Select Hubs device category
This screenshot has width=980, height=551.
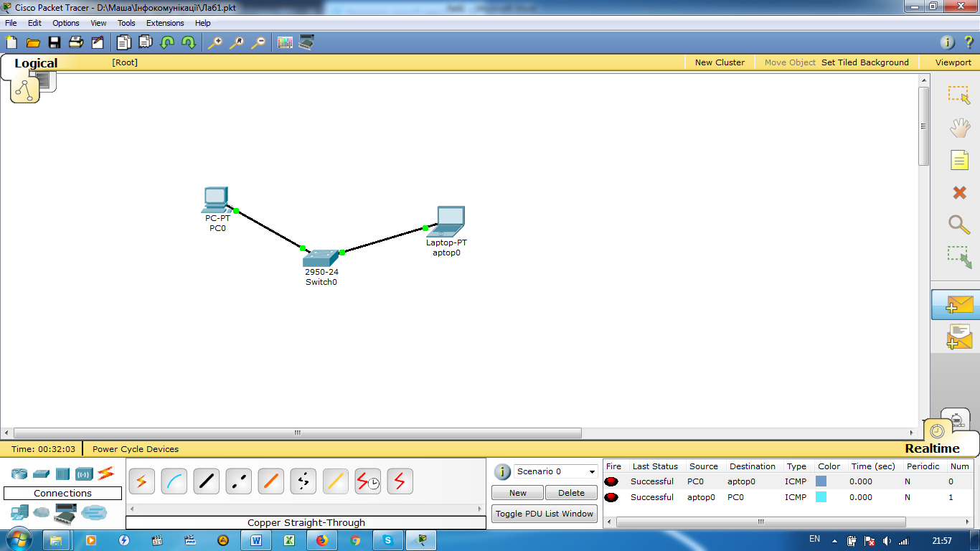pos(62,474)
